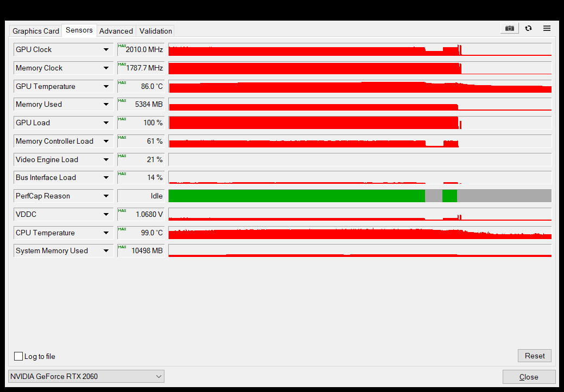Click the GPU Load history graph

(x=360, y=123)
